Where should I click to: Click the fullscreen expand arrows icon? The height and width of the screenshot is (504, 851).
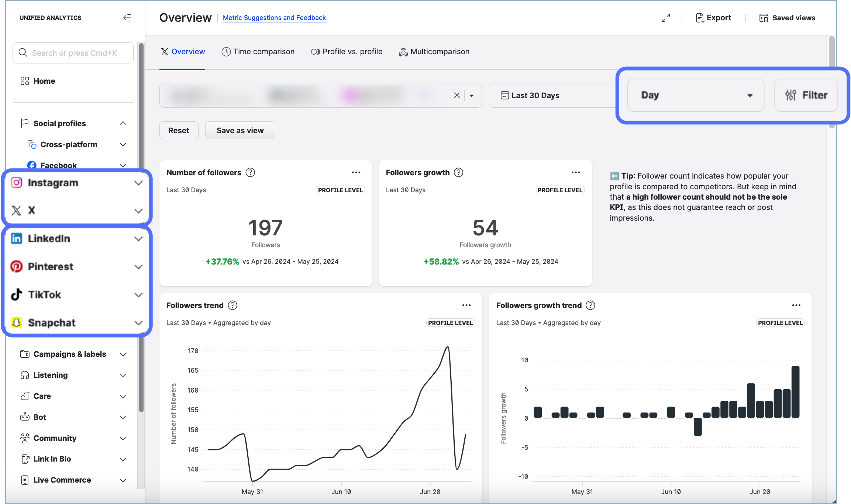[666, 18]
